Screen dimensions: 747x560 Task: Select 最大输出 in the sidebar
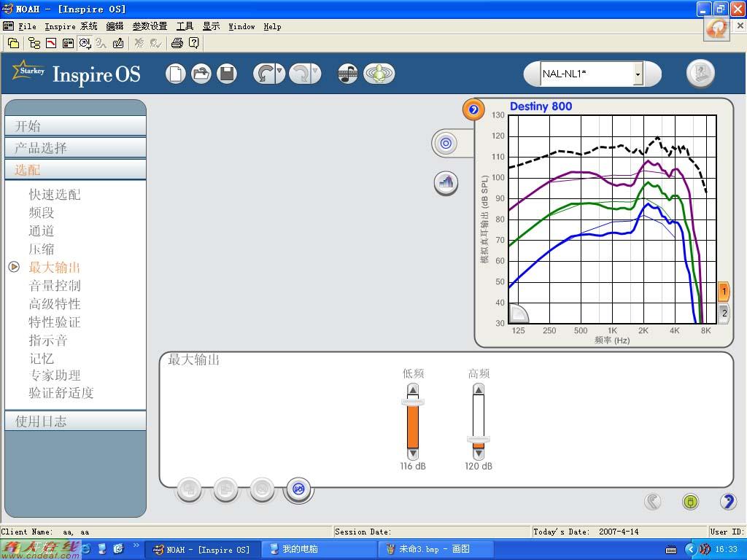pos(55,267)
